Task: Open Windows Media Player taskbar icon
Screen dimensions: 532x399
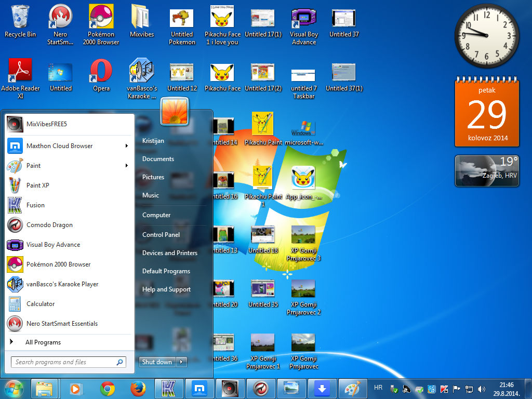Action: coord(75,389)
